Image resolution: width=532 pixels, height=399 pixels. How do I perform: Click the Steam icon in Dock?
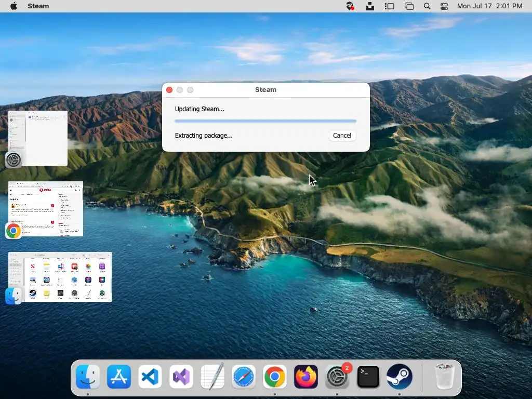400,377
